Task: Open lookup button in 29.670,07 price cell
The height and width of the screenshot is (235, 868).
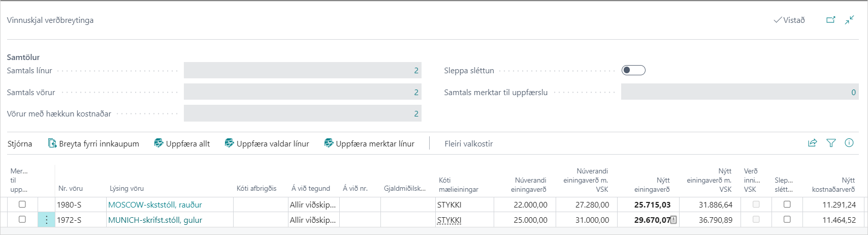Action: (673, 220)
